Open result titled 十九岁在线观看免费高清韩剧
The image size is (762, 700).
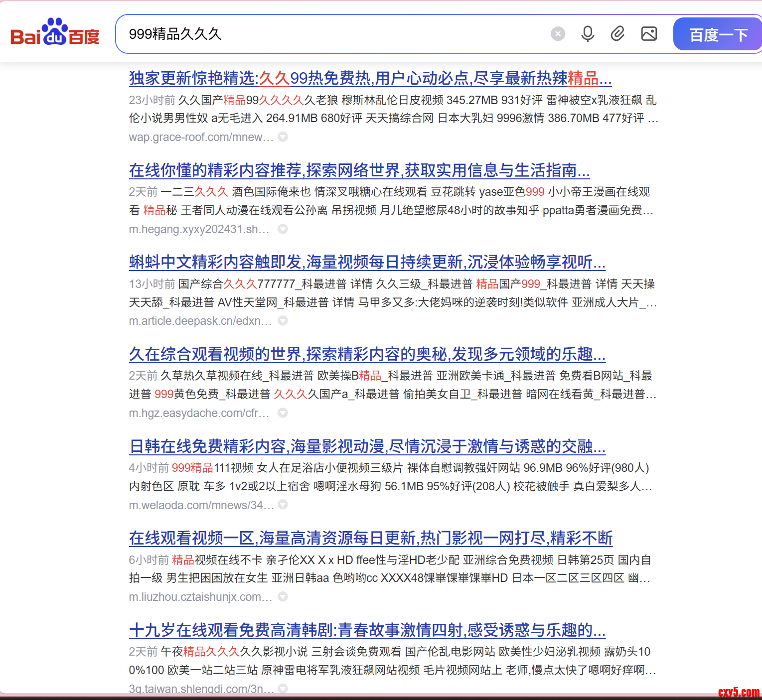pyautogui.click(x=367, y=630)
